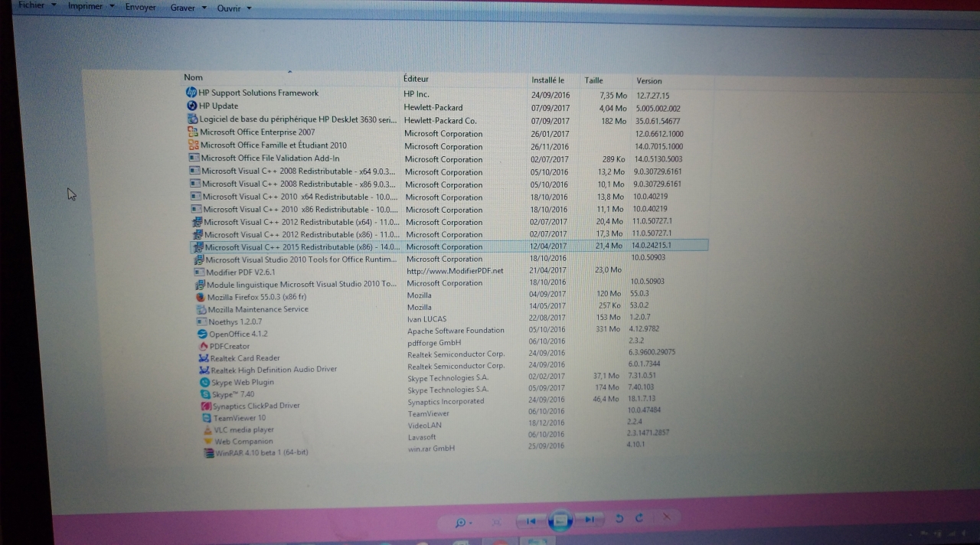This screenshot has width=980, height=545.
Task: Skip to the next image
Action: (590, 520)
